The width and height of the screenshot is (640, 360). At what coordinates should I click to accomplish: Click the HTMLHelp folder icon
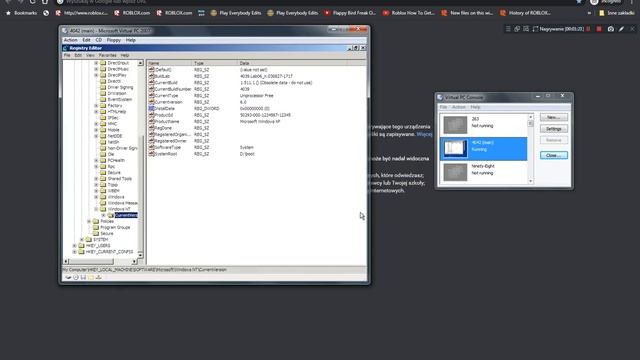(103, 111)
